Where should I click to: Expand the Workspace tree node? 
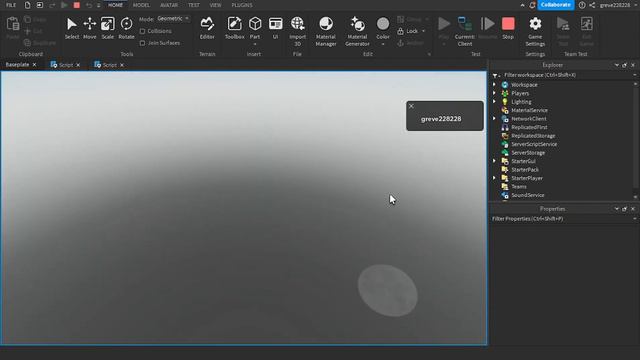tap(494, 84)
